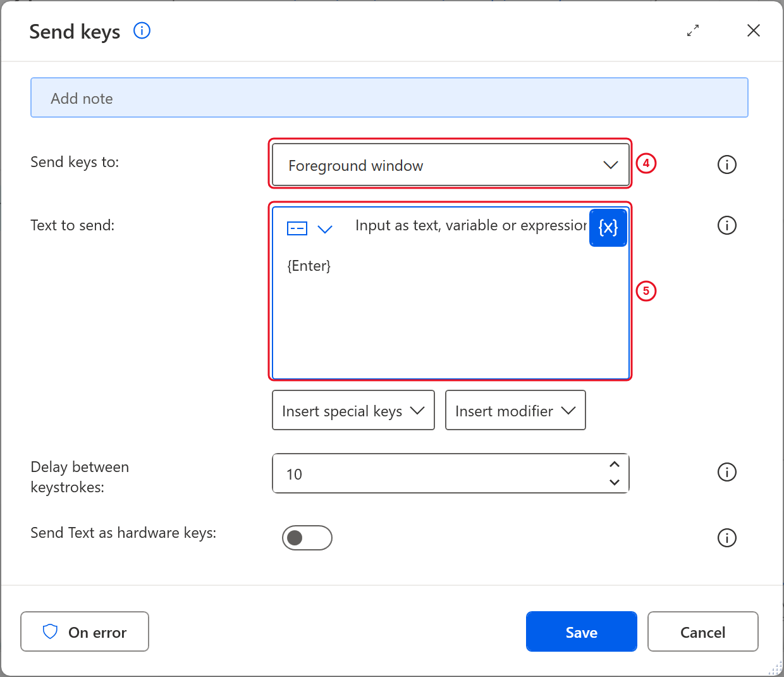Viewport: 784px width, 677px height.
Task: Increase keystroke delay with up arrow
Action: pyautogui.click(x=615, y=464)
